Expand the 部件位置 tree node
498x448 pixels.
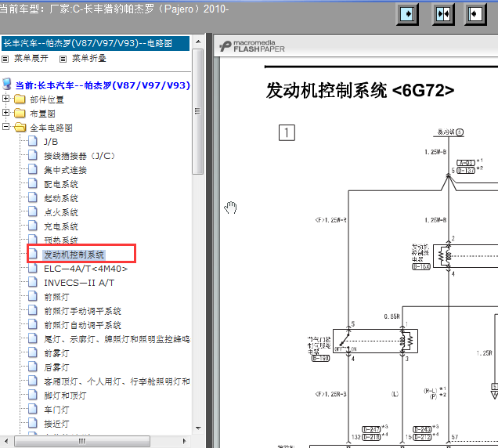(5, 99)
